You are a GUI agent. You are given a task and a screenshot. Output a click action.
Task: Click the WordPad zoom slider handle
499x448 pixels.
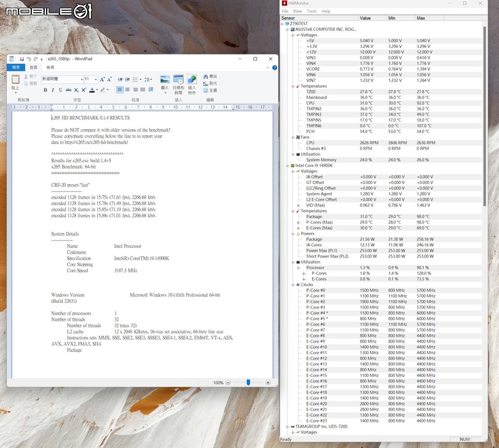[248, 383]
